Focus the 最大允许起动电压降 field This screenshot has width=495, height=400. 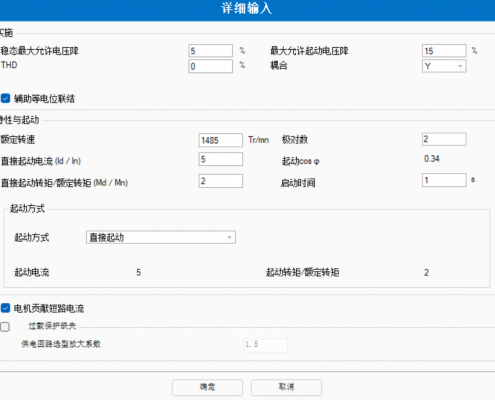(444, 51)
